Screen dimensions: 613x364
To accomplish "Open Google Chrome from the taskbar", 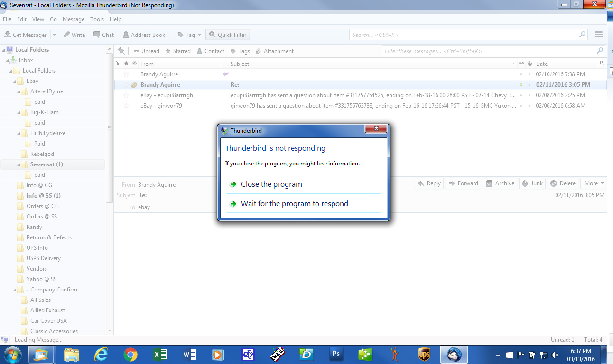I will click(x=130, y=354).
